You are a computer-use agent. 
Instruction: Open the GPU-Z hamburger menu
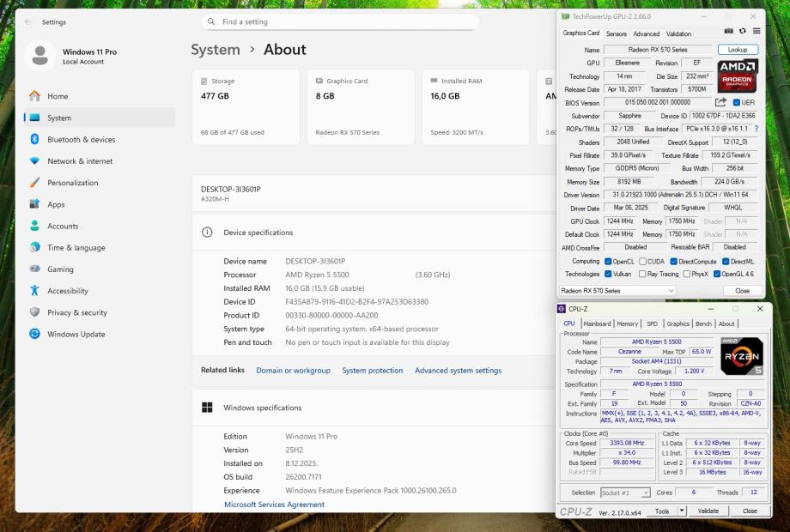point(755,33)
